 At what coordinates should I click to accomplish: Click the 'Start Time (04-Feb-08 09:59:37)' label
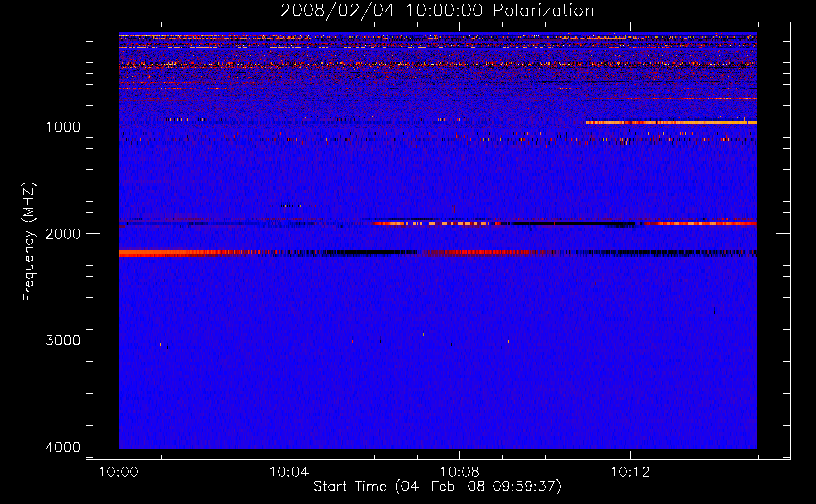coord(437,487)
